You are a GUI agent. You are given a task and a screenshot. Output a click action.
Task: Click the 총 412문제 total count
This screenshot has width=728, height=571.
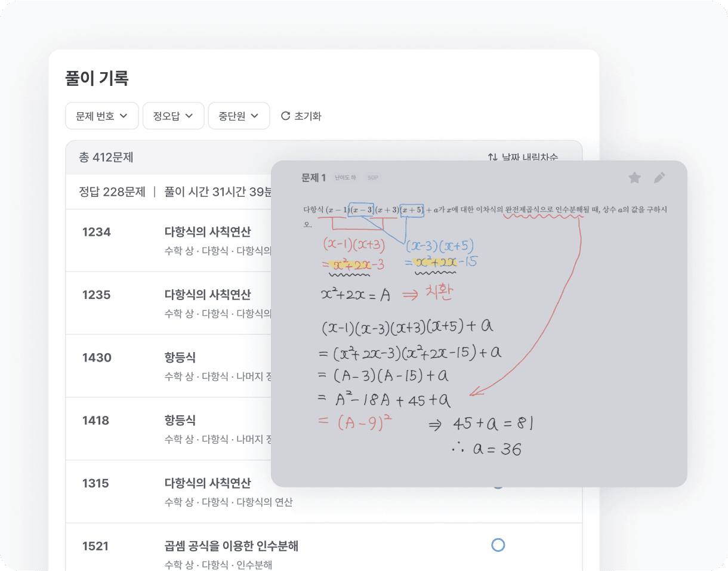pos(106,158)
